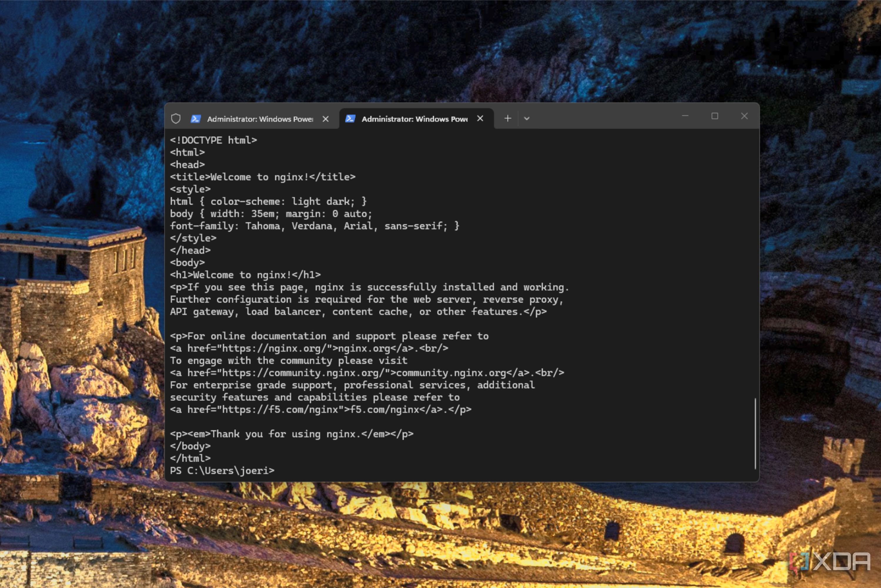881x588 pixels.
Task: Minimize the Terminal window
Action: click(685, 116)
